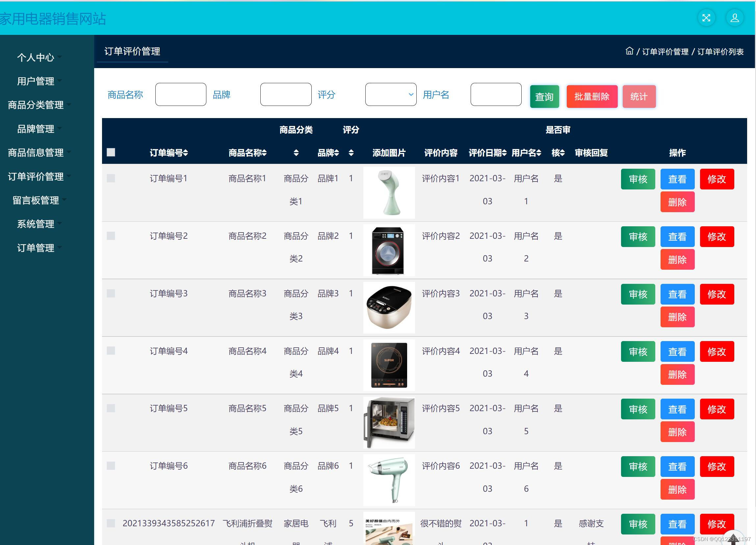This screenshot has height=545, width=756.
Task: Click the 批量删除 button
Action: pyautogui.click(x=592, y=96)
